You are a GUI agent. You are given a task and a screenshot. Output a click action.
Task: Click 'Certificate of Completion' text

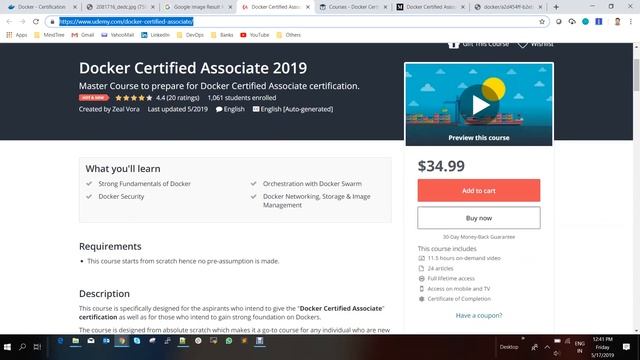459,299
